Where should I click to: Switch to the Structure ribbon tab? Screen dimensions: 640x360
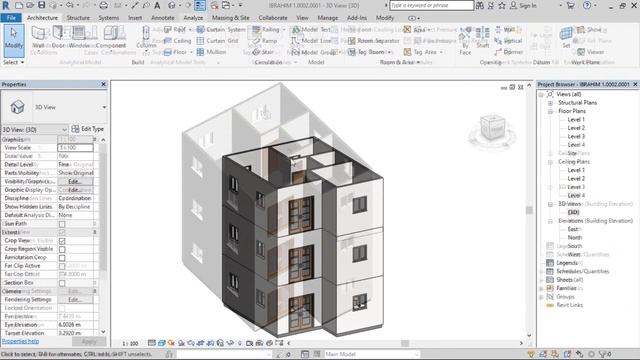pyautogui.click(x=78, y=18)
